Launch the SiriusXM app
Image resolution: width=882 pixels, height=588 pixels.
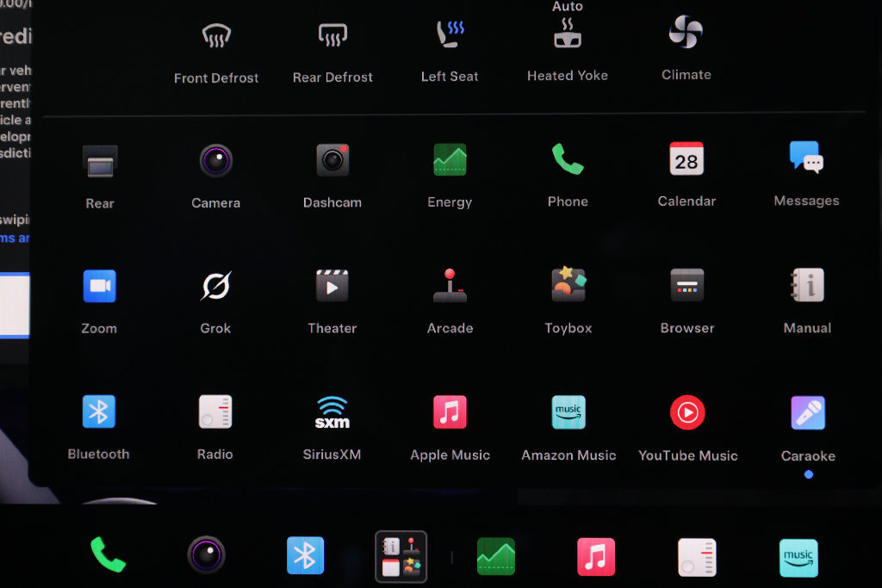332,412
